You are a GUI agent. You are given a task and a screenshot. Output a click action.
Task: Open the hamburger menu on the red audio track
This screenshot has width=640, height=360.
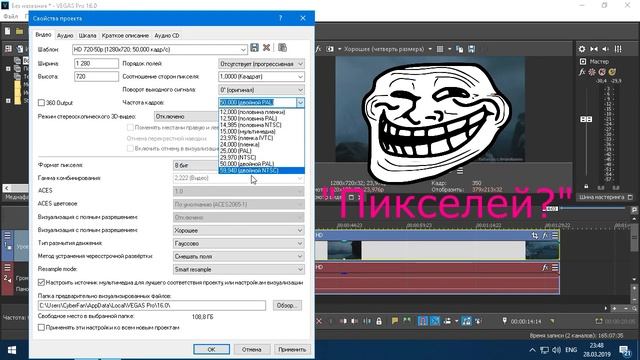pyautogui.click(x=555, y=267)
